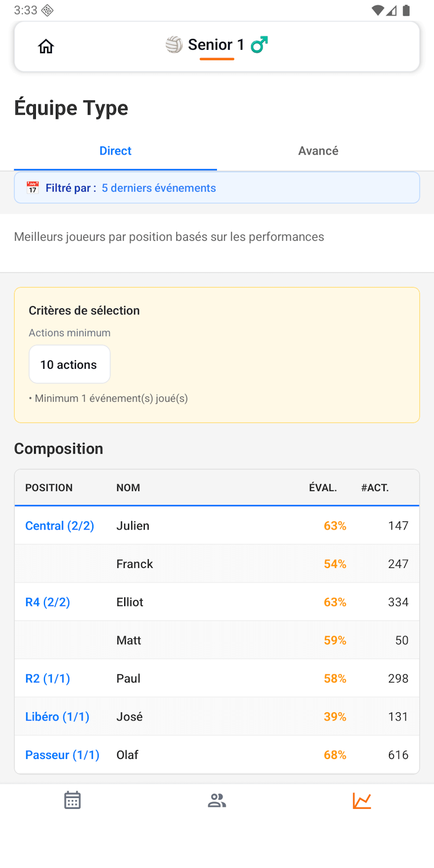The image size is (434, 868).
Task: Click Julien's row in the Composition table
Action: point(216,525)
